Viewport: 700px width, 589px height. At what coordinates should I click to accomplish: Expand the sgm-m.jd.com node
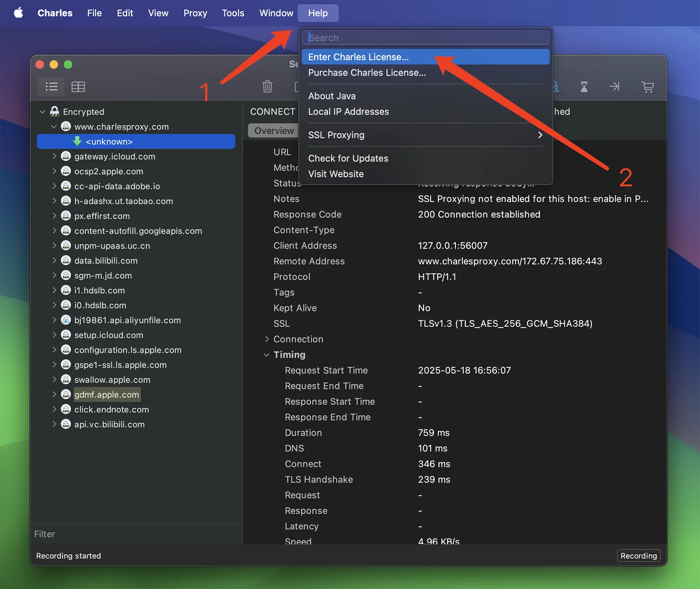tap(54, 275)
